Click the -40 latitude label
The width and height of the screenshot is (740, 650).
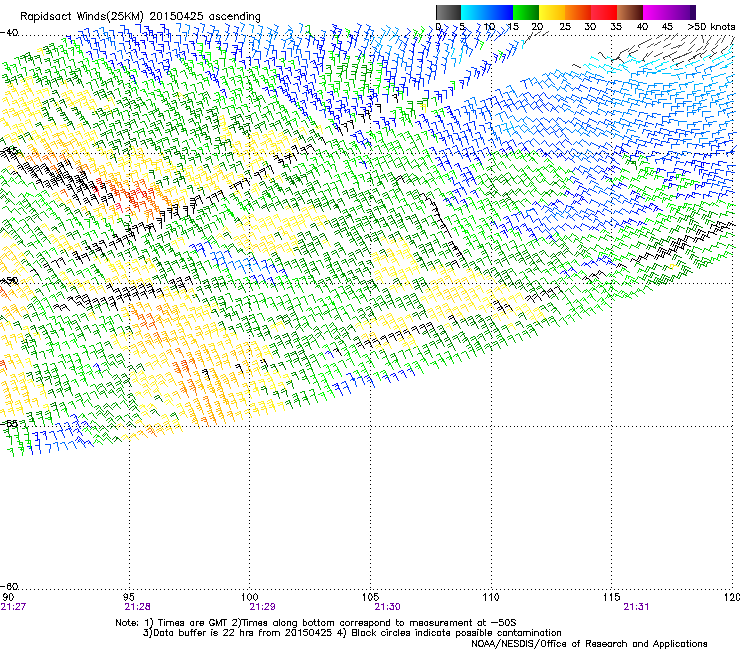click(9, 33)
